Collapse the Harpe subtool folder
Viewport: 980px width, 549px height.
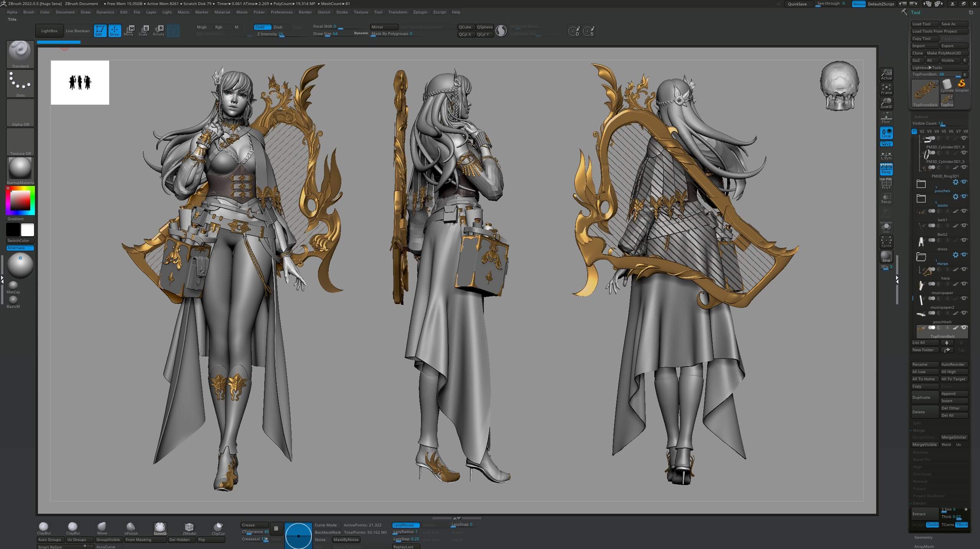[921, 257]
